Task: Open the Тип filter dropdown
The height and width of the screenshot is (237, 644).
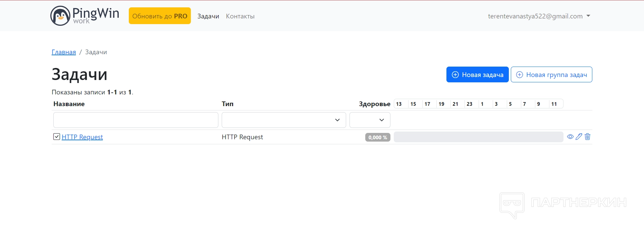Action: pos(283,120)
